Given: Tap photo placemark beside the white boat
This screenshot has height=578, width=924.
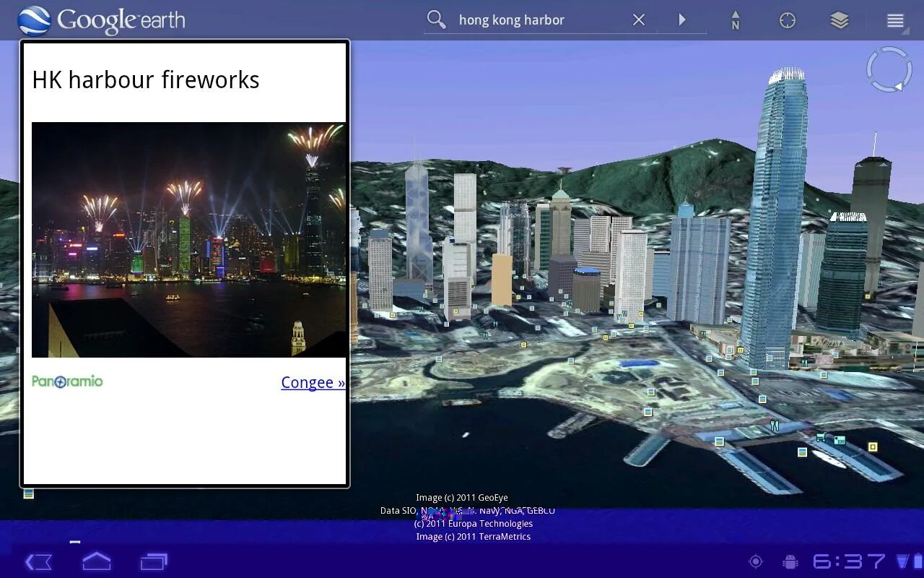Looking at the screenshot, I should pos(802,452).
